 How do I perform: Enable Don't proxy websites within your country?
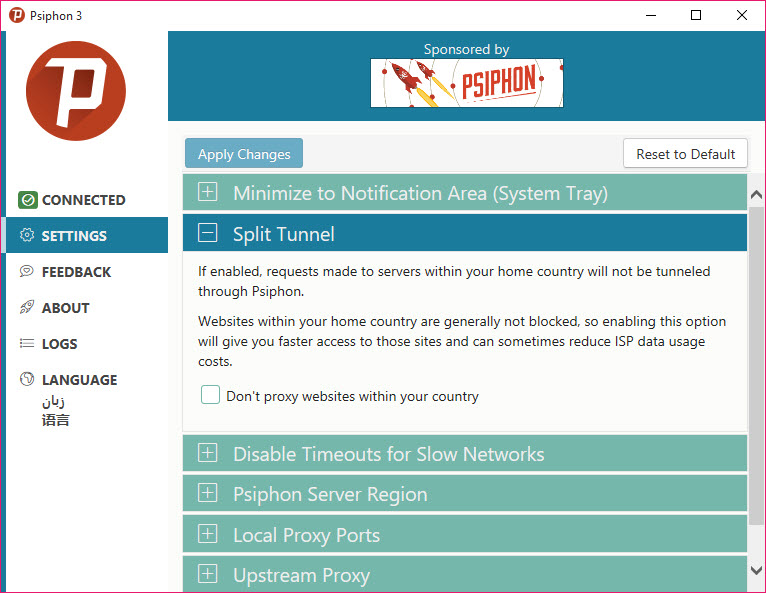(x=210, y=395)
